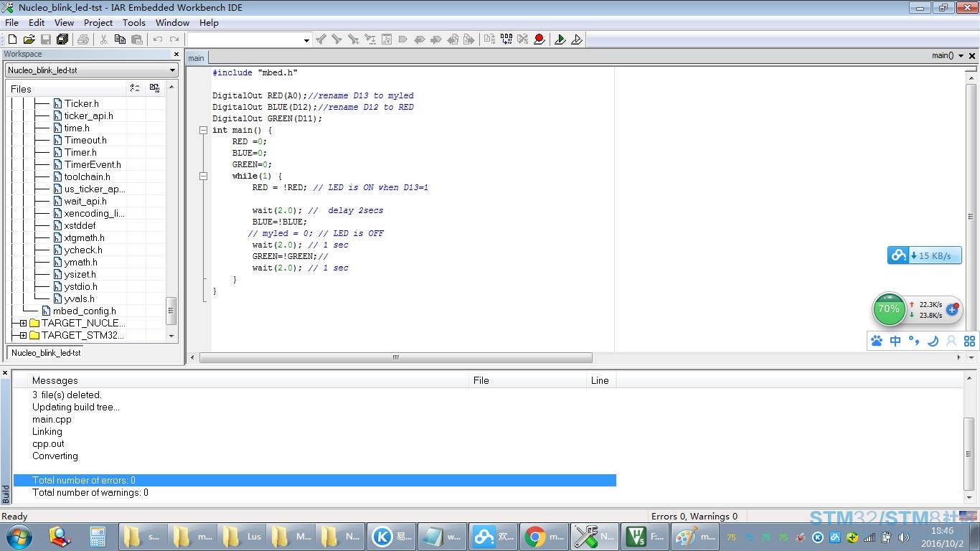The width and height of the screenshot is (980, 551).
Task: Open the Window menu
Action: (x=173, y=23)
